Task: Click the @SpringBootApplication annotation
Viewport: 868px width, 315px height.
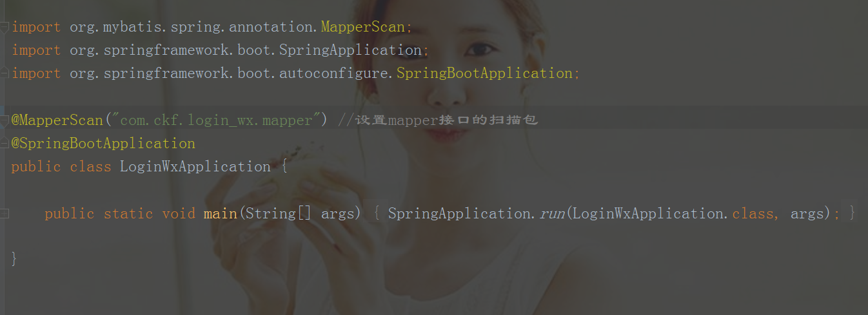Action: tap(103, 143)
